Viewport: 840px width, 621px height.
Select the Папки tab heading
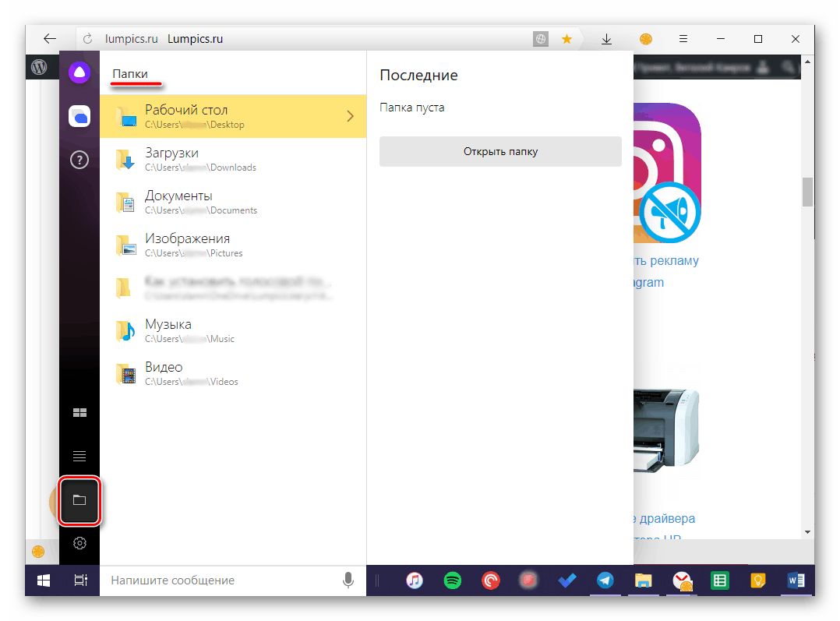[130, 73]
